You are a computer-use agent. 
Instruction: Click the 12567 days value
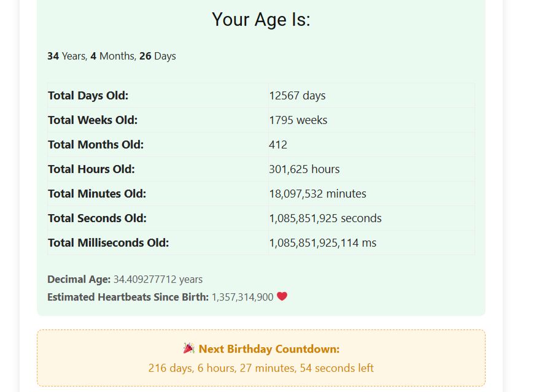pyautogui.click(x=297, y=96)
